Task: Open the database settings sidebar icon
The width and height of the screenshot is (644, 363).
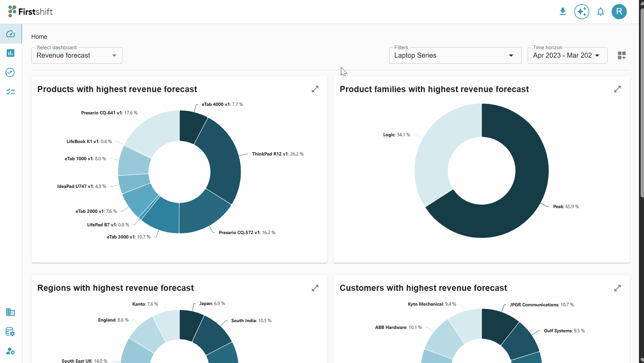Action: (10, 332)
